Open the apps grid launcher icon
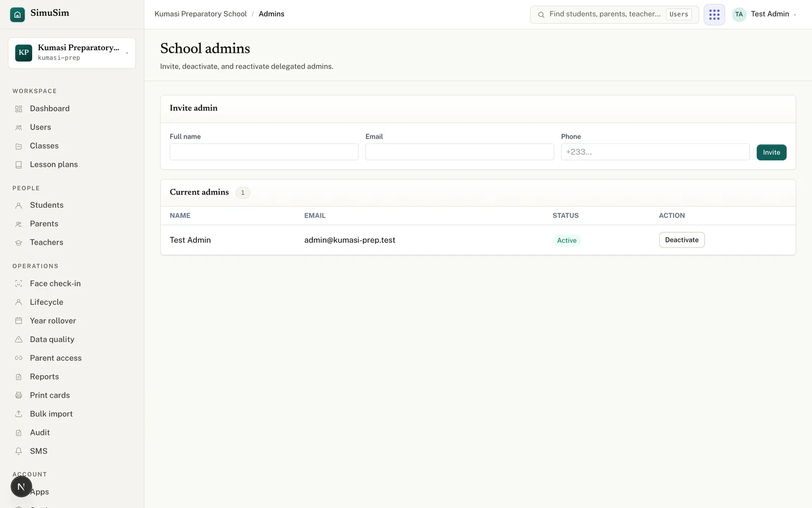Screen dimensions: 812x508 [x=714, y=14]
